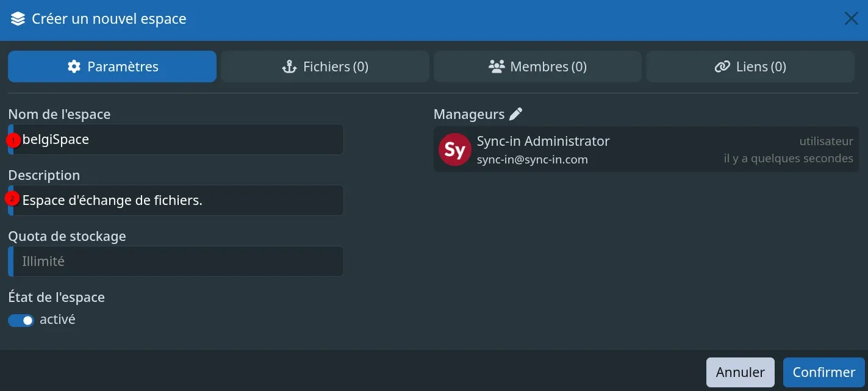The width and height of the screenshot is (868, 391).
Task: Edit managers with the pencil icon
Action: 516,114
